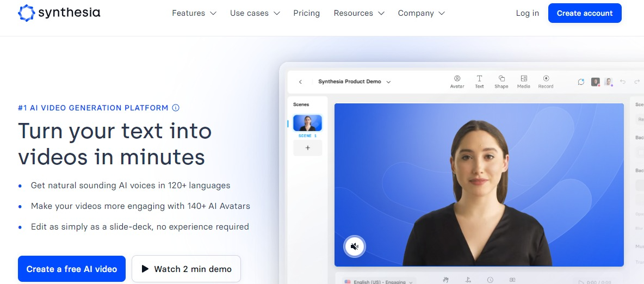
Task: Click the grid-like icon below the video
Action: pyautogui.click(x=512, y=280)
